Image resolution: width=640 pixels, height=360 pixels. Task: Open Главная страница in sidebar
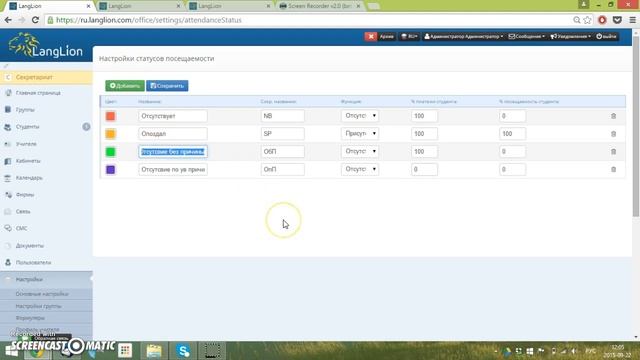click(x=38, y=93)
